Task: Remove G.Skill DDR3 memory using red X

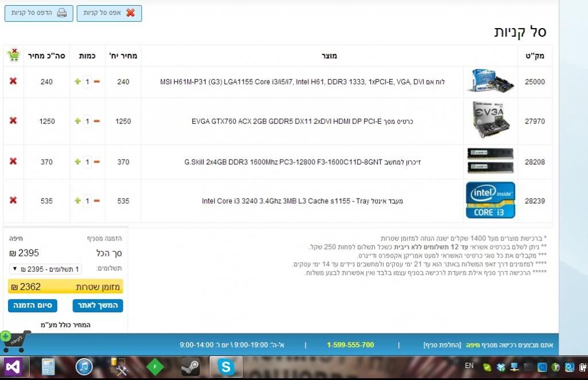Action: 13,161
